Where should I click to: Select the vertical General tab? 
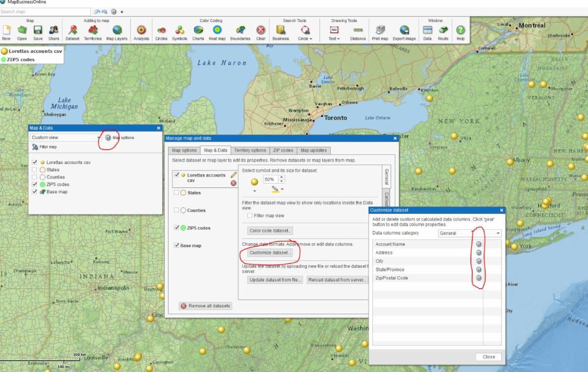(x=386, y=177)
